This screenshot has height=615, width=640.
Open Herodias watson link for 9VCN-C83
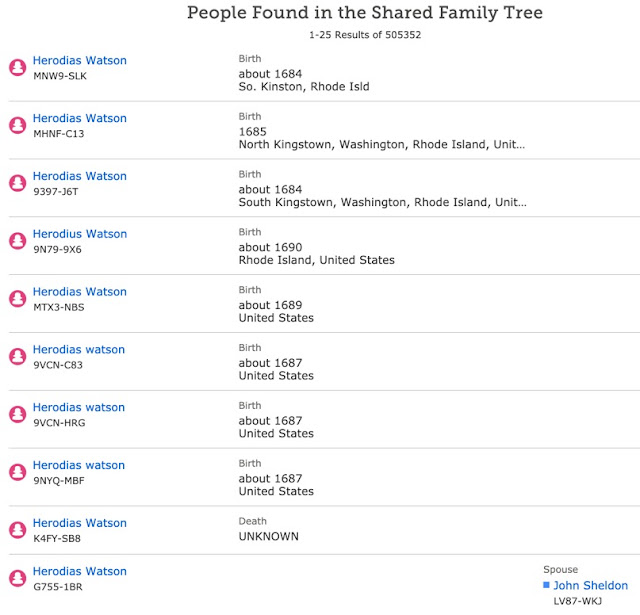point(79,350)
